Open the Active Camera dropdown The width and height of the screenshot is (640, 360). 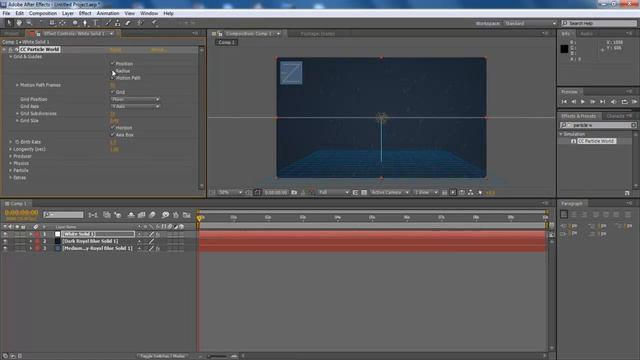(389, 192)
